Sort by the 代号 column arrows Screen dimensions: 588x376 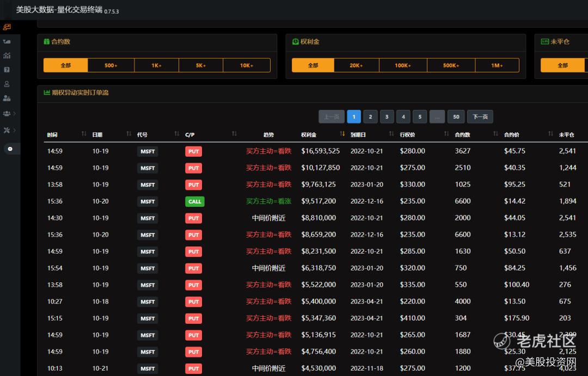click(177, 134)
